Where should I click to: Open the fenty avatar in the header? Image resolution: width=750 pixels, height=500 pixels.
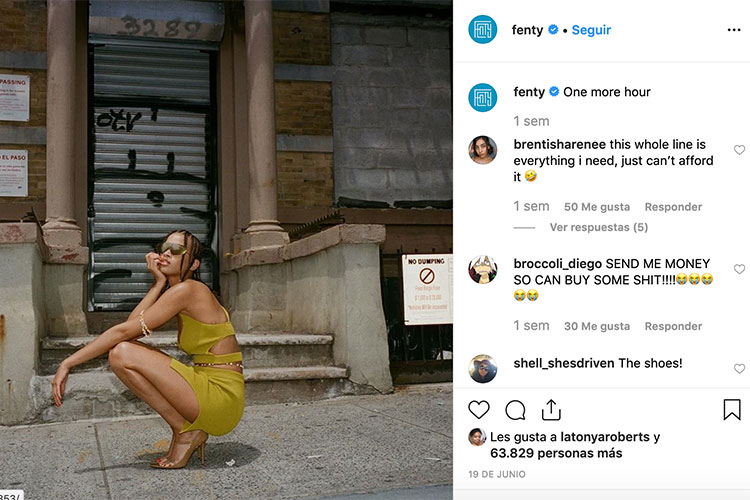pos(482,29)
